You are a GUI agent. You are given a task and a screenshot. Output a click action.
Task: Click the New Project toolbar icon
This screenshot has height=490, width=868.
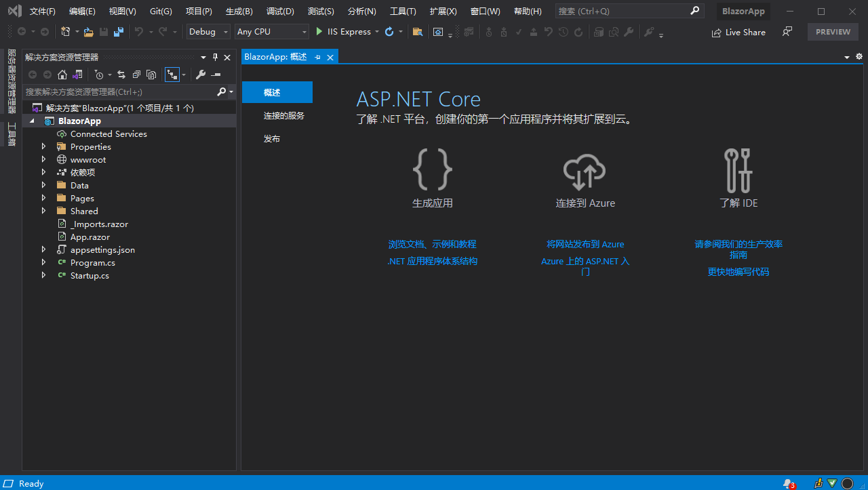tap(66, 32)
